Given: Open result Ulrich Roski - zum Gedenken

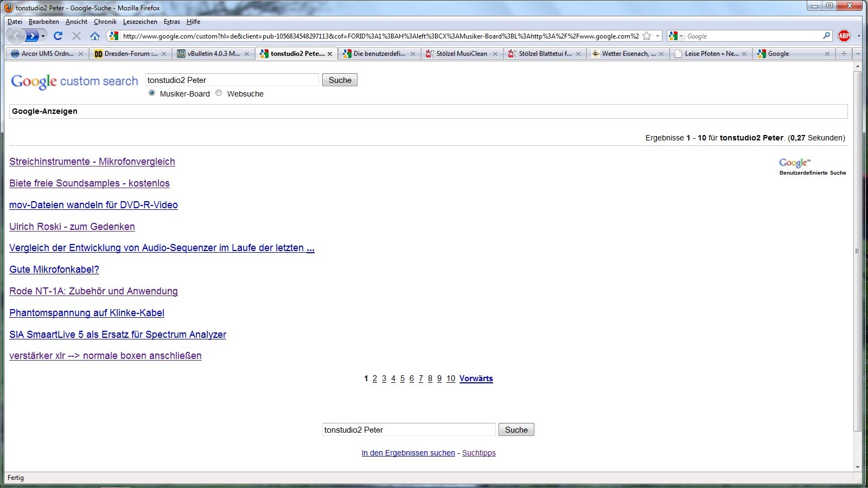Looking at the screenshot, I should [x=72, y=227].
